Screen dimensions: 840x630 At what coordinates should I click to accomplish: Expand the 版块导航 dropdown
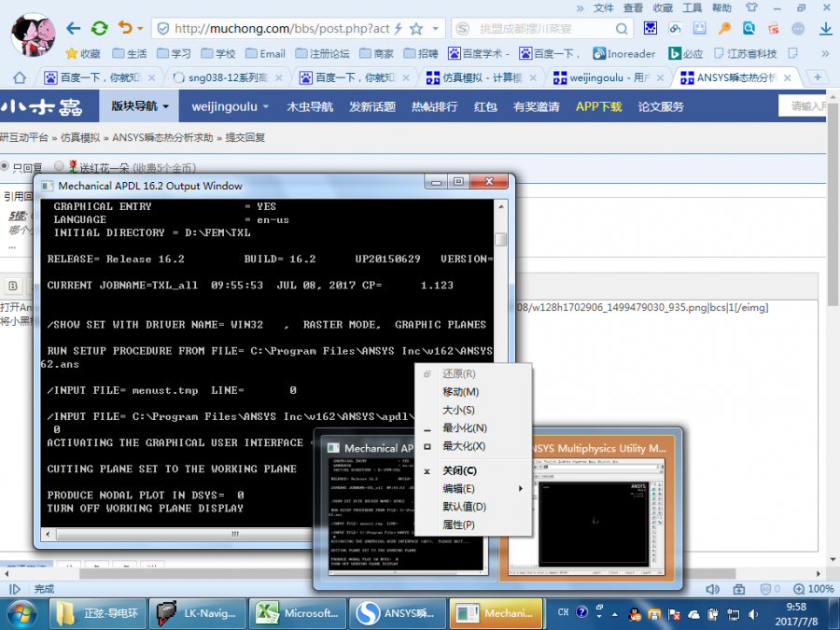click(139, 106)
